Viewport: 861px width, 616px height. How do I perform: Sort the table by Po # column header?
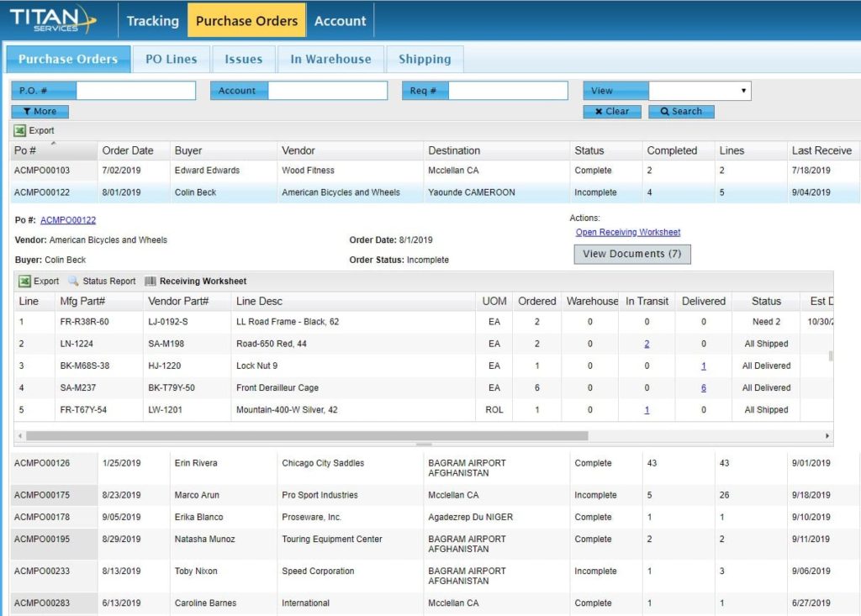(25, 150)
